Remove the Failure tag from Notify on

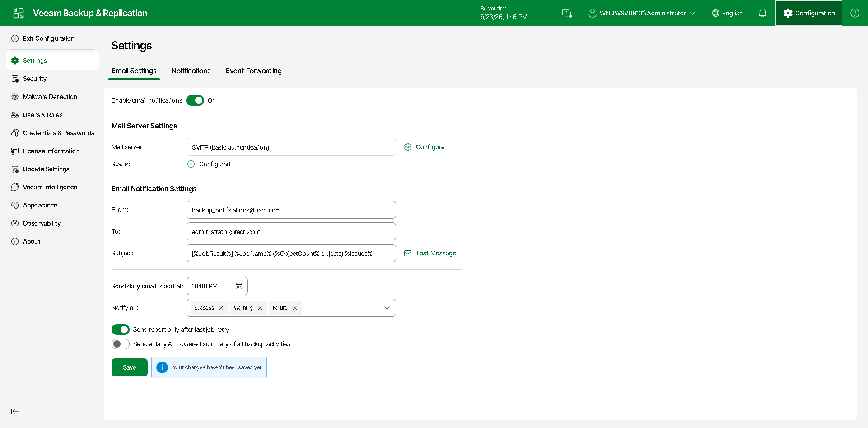295,308
